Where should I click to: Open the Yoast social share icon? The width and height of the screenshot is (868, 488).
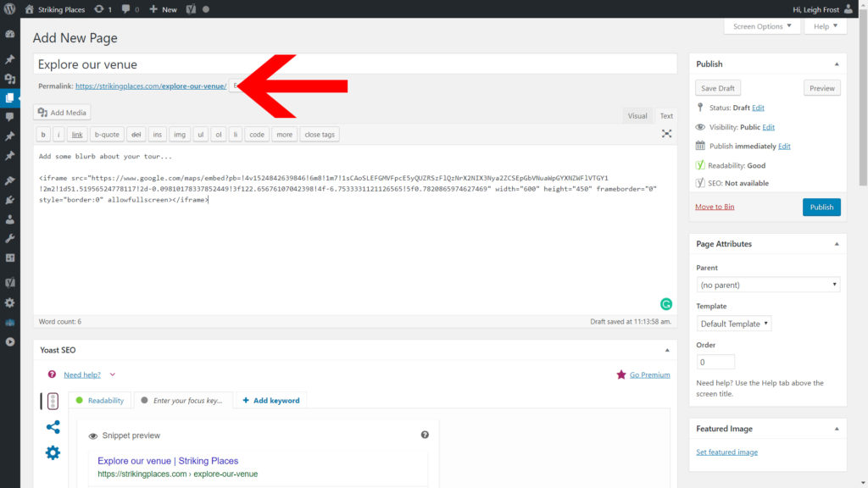pos(53,427)
